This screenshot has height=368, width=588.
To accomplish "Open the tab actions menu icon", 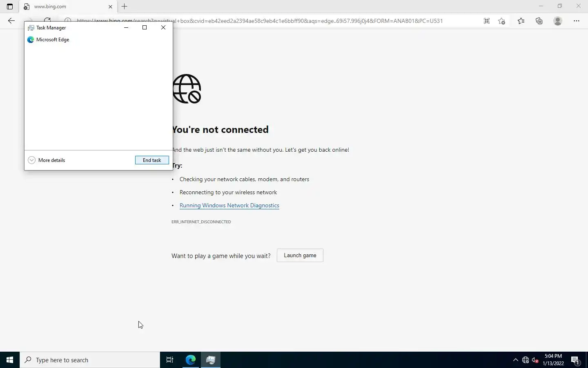I will [10, 7].
